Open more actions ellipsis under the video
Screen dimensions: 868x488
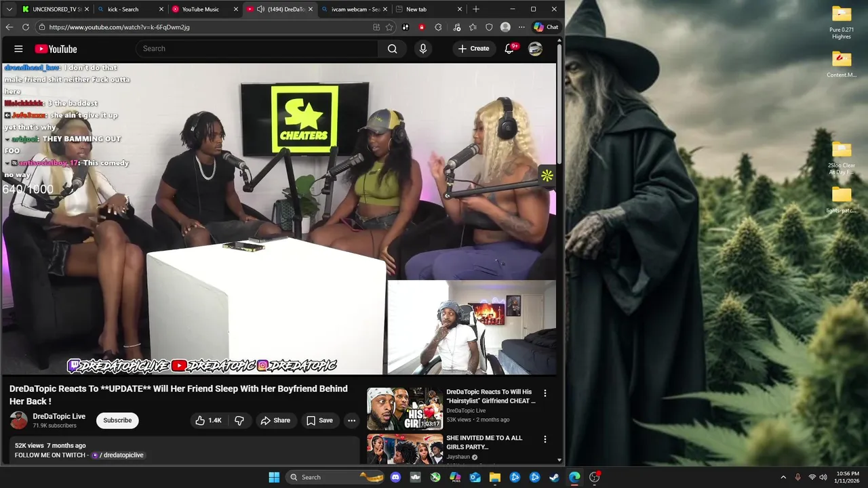(351, 420)
